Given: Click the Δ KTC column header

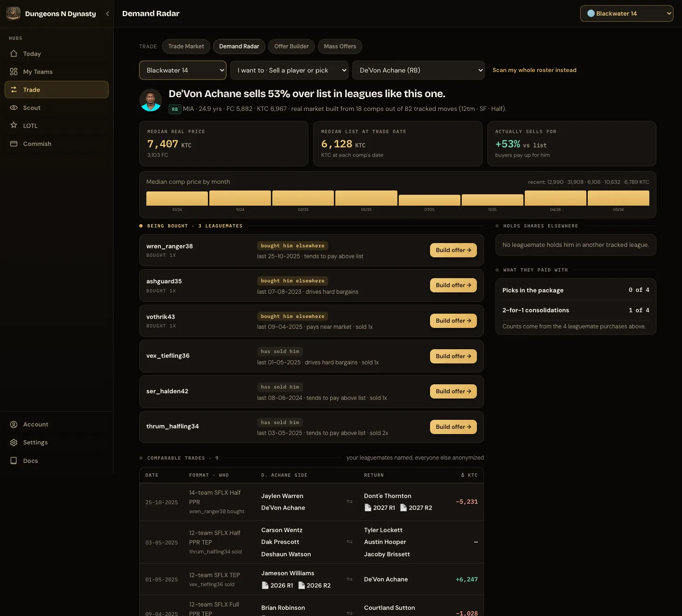Looking at the screenshot, I should pyautogui.click(x=469, y=475).
